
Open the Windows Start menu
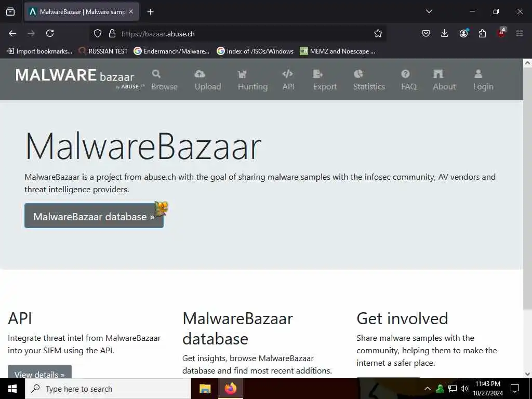12,389
